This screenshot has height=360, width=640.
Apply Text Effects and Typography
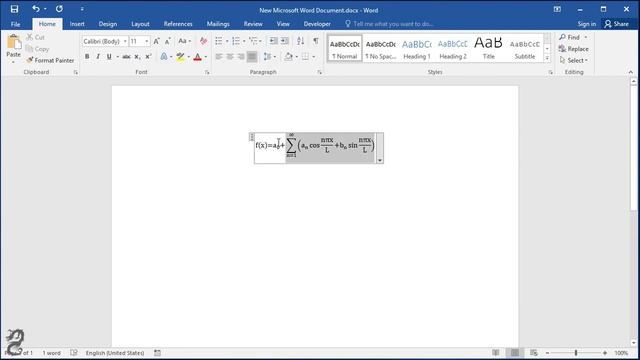(x=164, y=57)
